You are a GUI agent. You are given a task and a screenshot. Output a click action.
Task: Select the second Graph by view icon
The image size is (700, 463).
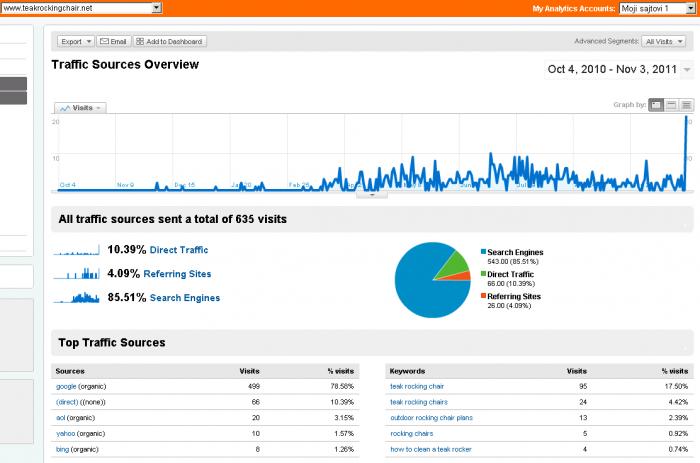pyautogui.click(x=671, y=105)
